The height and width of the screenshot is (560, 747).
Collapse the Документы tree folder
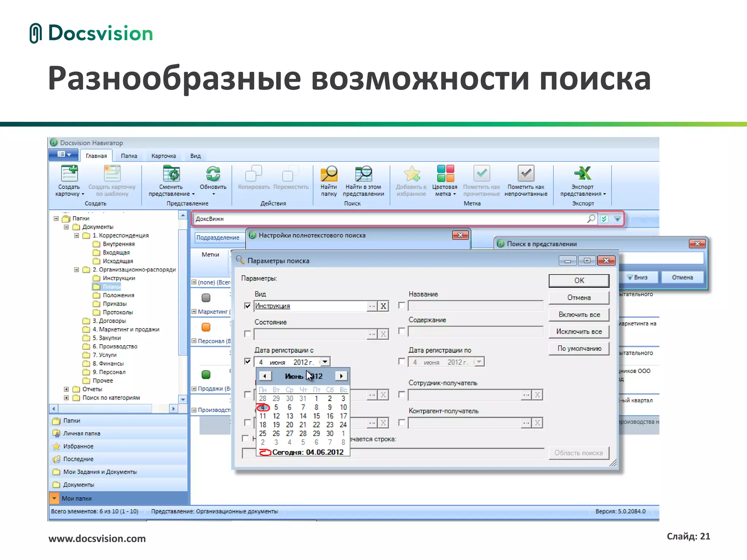66,227
